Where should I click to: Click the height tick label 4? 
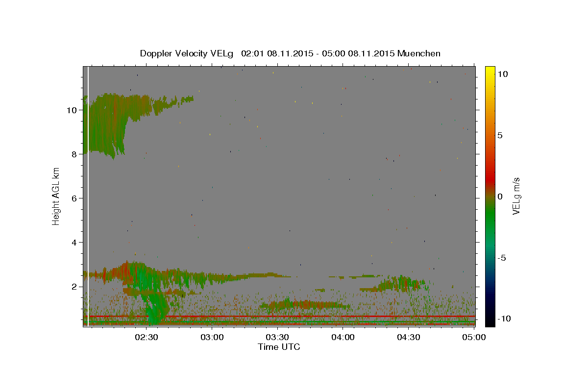(x=75, y=242)
